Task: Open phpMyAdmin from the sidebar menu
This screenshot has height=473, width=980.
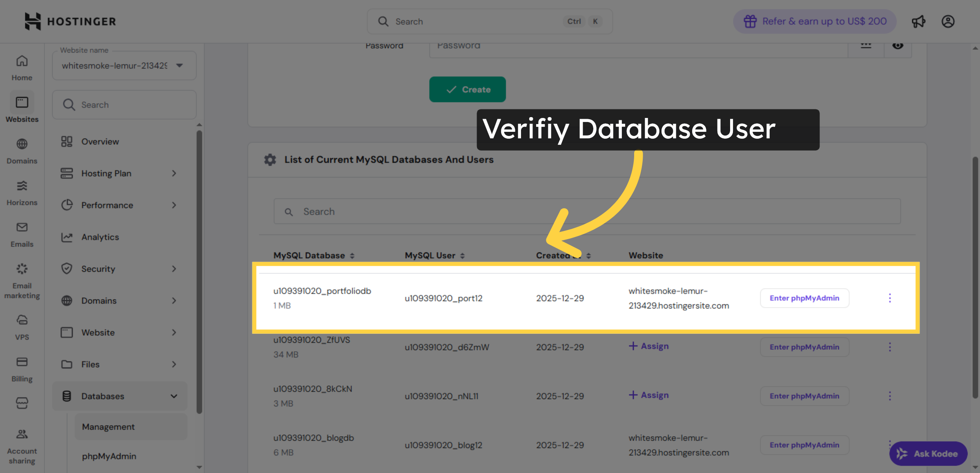Action: [x=109, y=456]
